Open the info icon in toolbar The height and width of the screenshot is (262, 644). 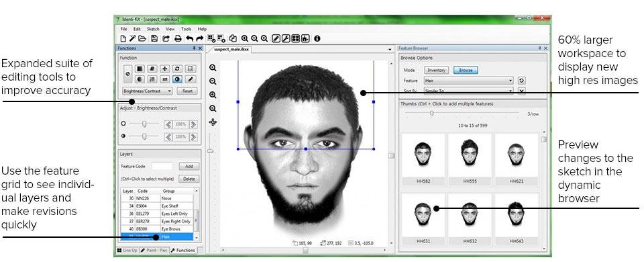317,39
